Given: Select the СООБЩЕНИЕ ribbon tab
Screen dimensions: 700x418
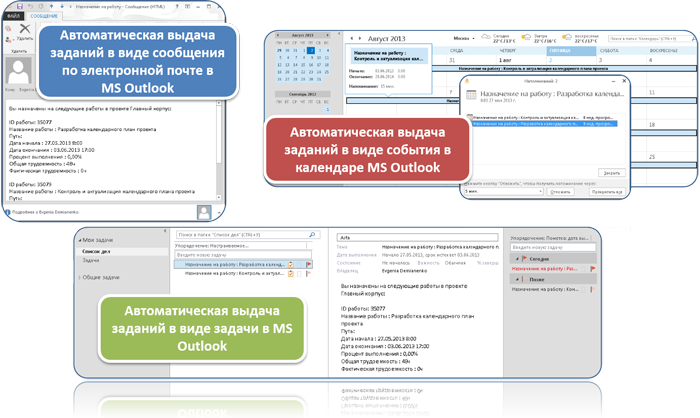Looking at the screenshot, I should (44, 16).
